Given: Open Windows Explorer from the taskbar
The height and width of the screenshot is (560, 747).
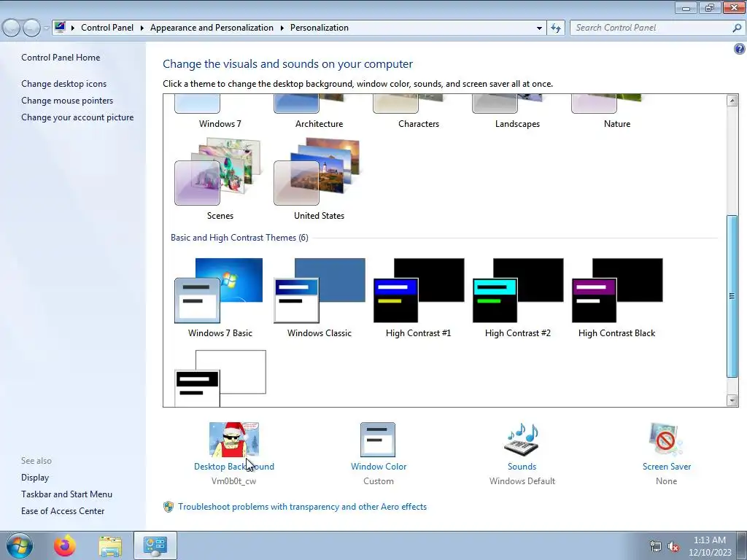Looking at the screenshot, I should click(110, 545).
